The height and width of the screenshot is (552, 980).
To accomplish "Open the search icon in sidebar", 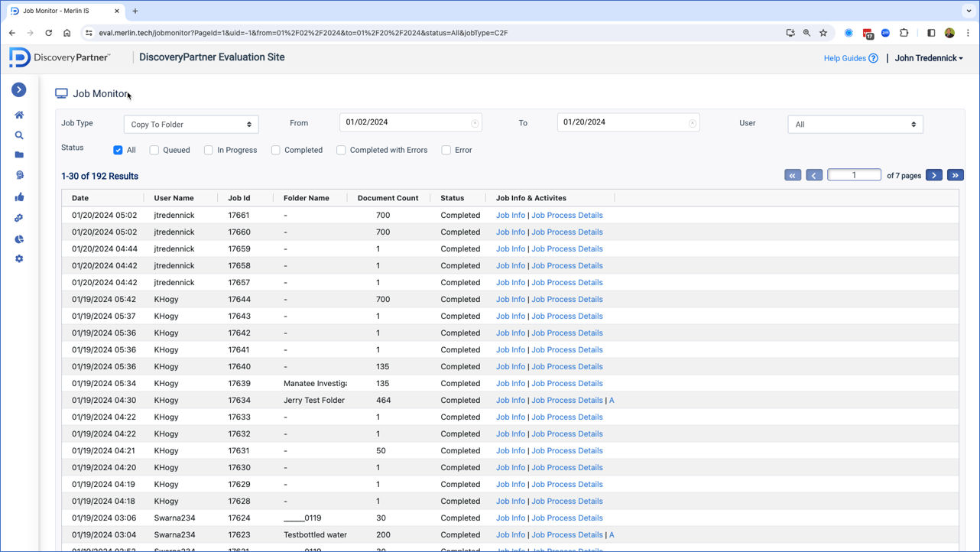I will [19, 135].
